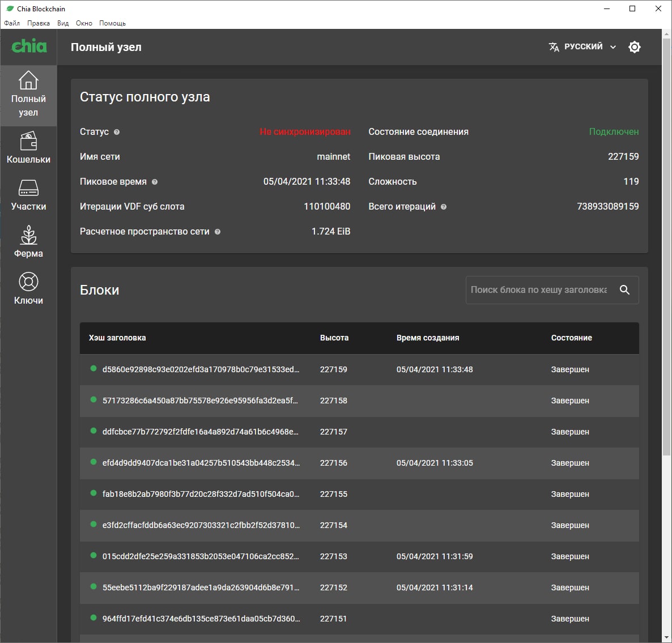The height and width of the screenshot is (643, 672).
Task: Click the Chia Blockchain title bar leaf icon
Action: pos(10,8)
